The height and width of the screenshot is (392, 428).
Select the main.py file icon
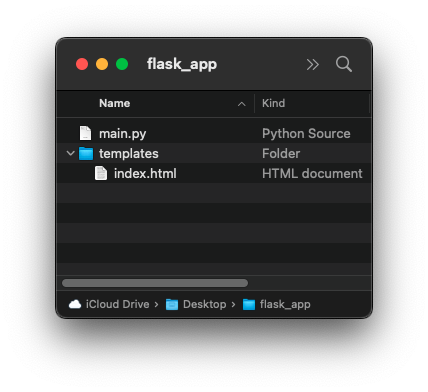(85, 133)
